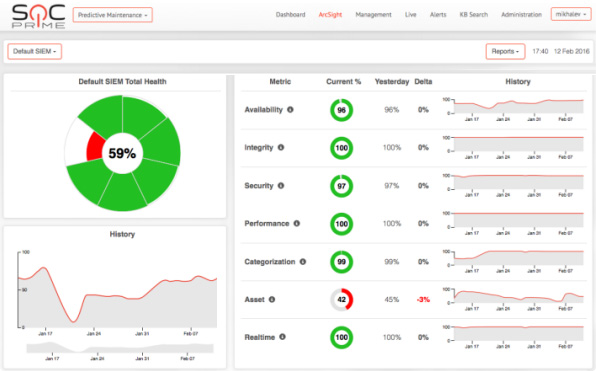The width and height of the screenshot is (596, 371).
Task: Click the Asset 42 percent gauge
Action: pyautogui.click(x=341, y=300)
